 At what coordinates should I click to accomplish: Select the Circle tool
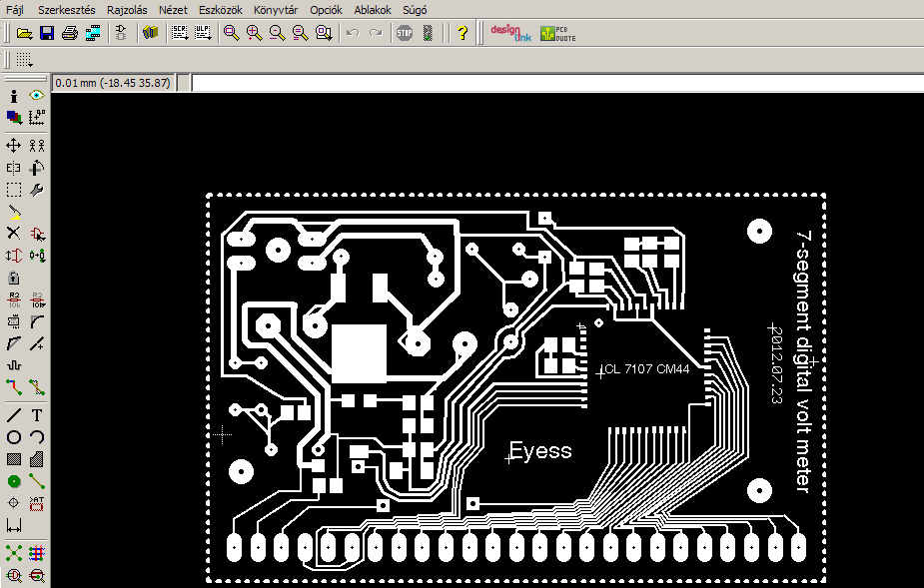pyautogui.click(x=14, y=437)
